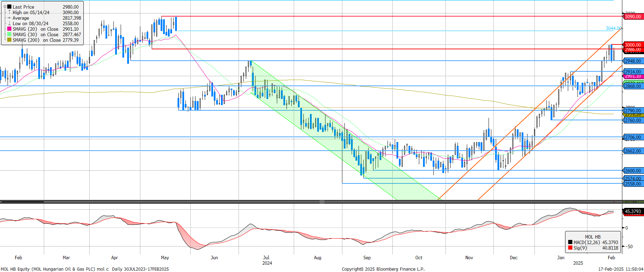Click the red 3090.00 axis price label
Screen dimensions: 644x272
tap(633, 17)
